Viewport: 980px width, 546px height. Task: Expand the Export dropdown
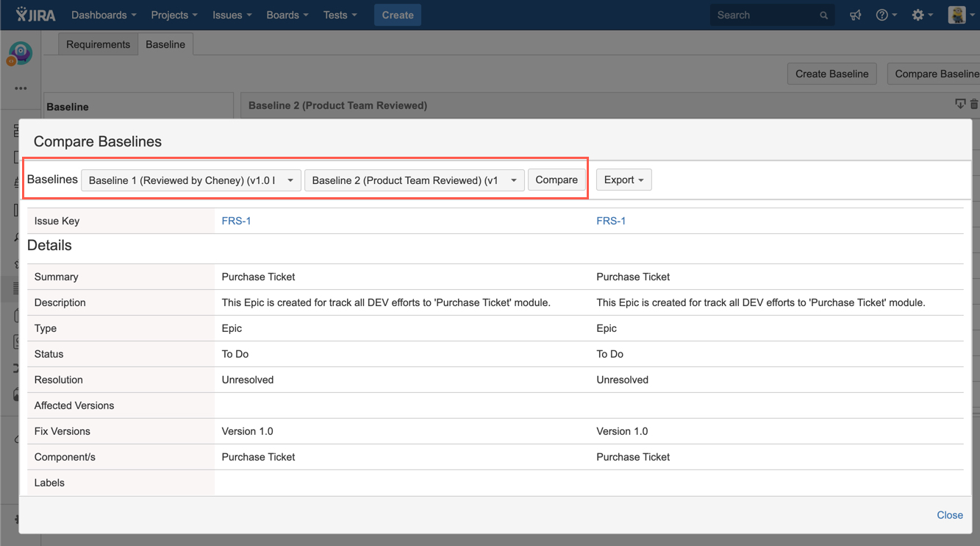(x=623, y=180)
